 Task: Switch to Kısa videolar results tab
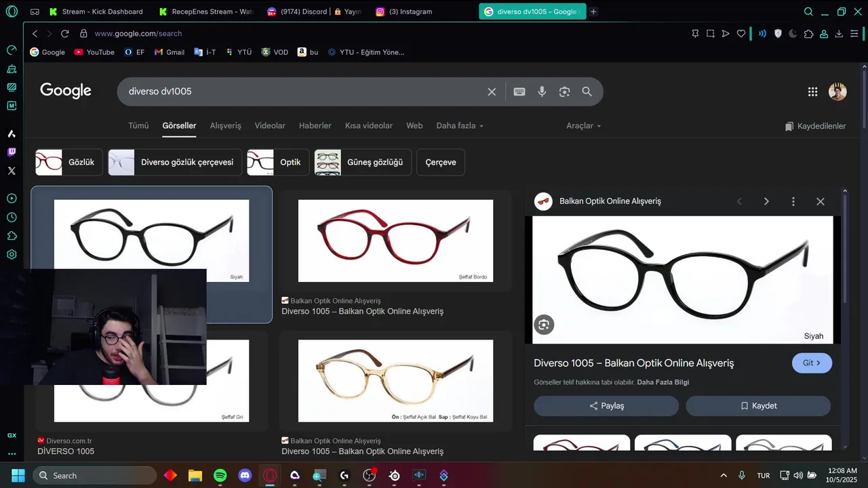369,125
